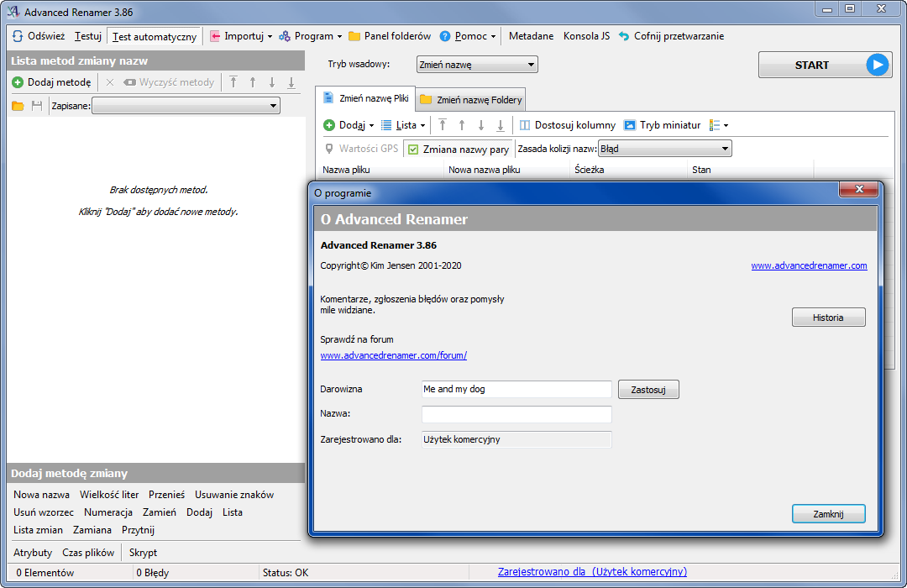Click the Nazwa input field
This screenshot has height=588, width=907.
point(516,414)
